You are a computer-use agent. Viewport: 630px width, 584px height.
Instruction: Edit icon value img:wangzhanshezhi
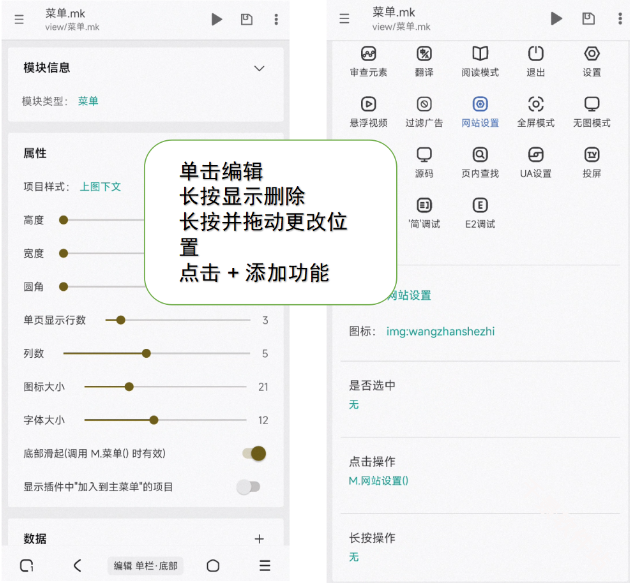tap(440, 331)
